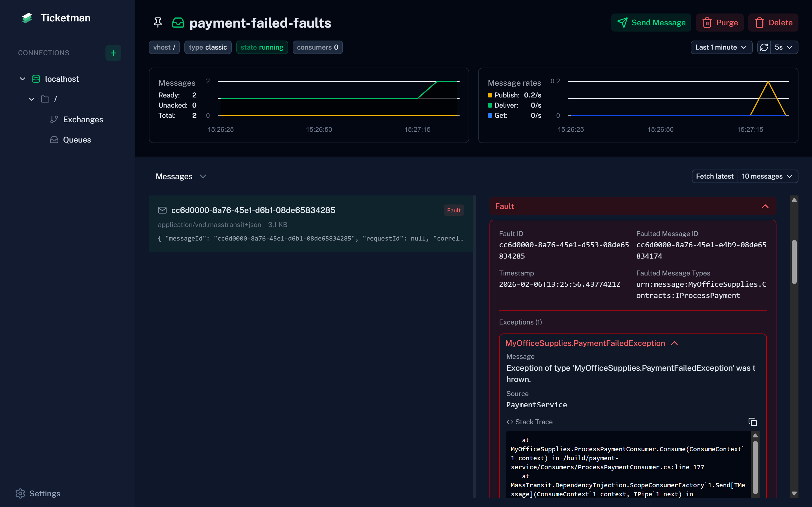Open Exchanges in the sidebar

click(x=83, y=119)
